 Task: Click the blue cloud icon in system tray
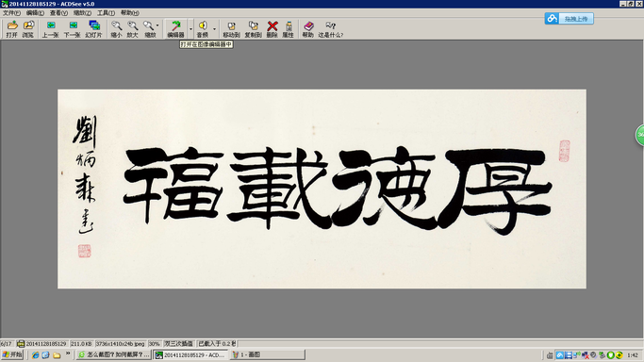coord(559,355)
